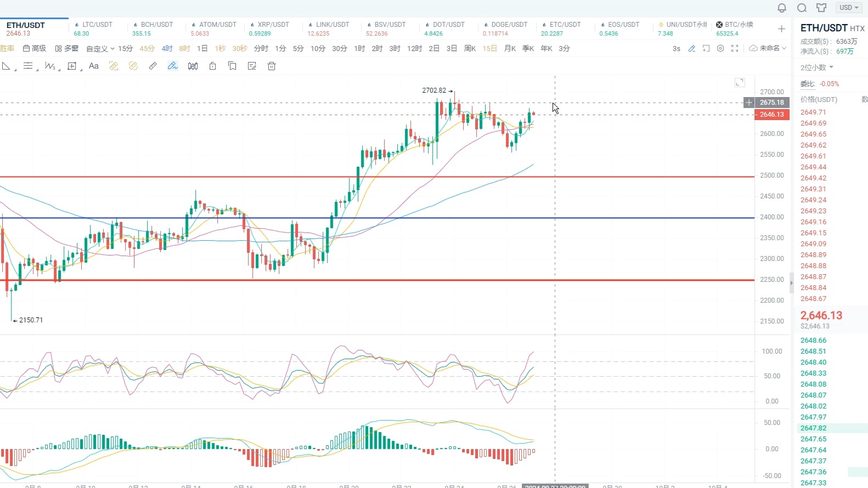Click ask price 2649.71 in order book

tap(813, 112)
